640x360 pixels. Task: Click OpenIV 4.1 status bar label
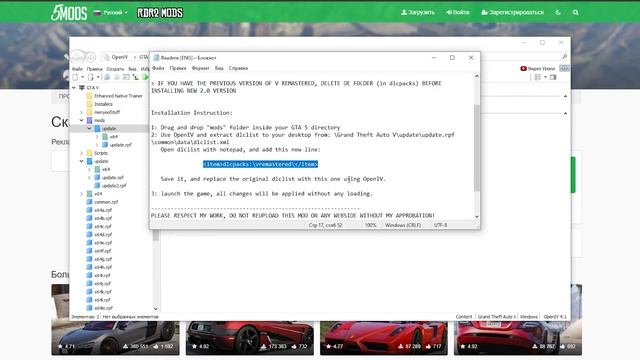(555, 317)
